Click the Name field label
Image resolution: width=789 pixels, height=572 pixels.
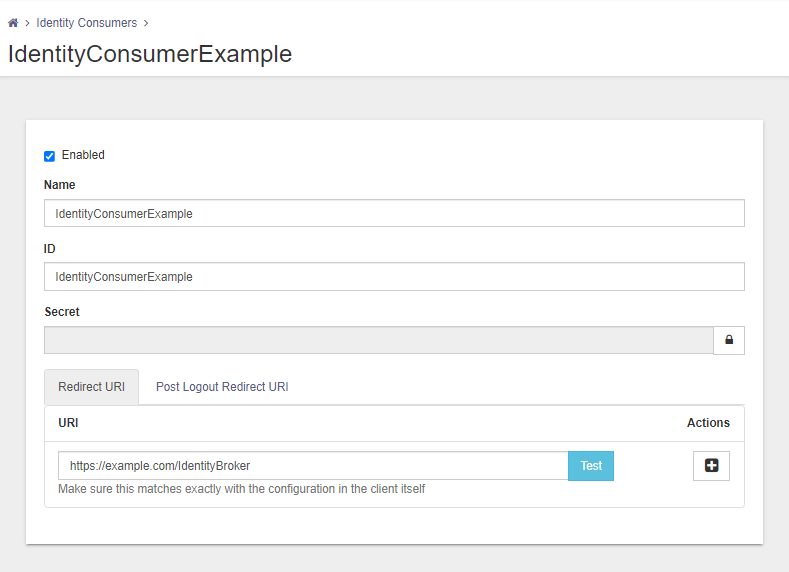tap(60, 185)
